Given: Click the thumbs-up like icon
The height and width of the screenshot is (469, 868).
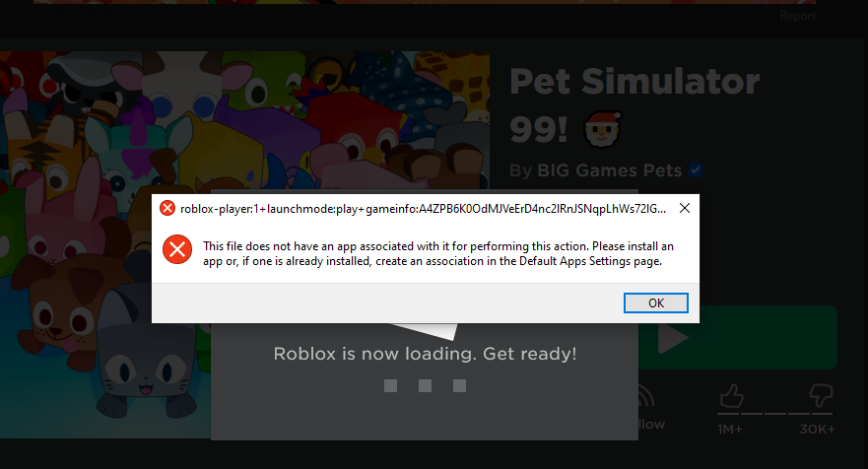Looking at the screenshot, I should point(731,396).
